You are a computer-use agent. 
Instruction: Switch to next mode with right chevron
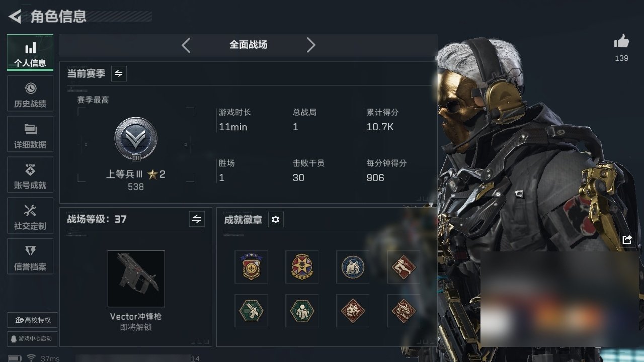(x=311, y=45)
